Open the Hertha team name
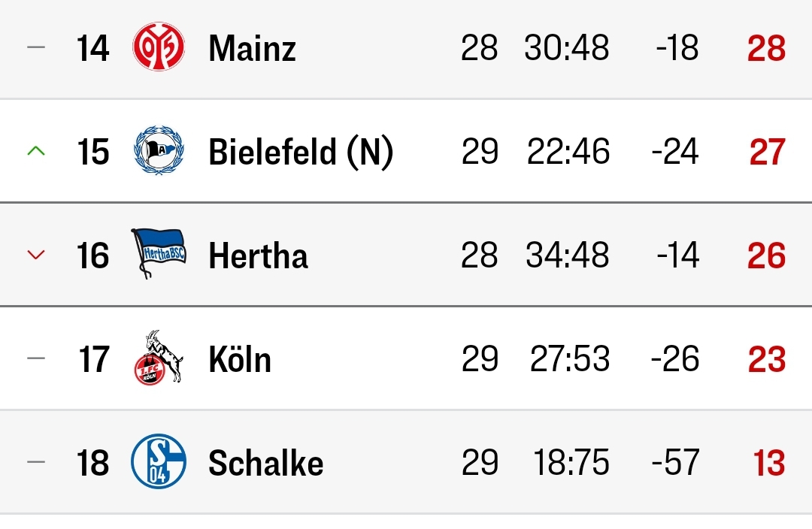 tap(258, 255)
